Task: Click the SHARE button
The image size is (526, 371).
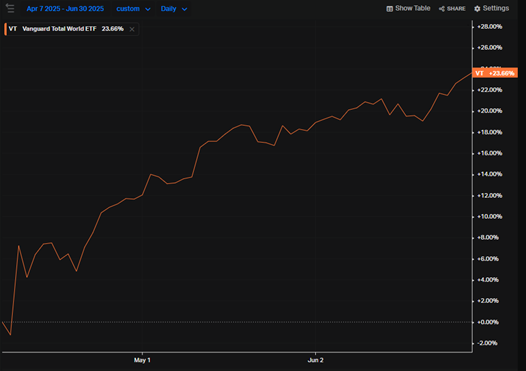Action: 452,9
